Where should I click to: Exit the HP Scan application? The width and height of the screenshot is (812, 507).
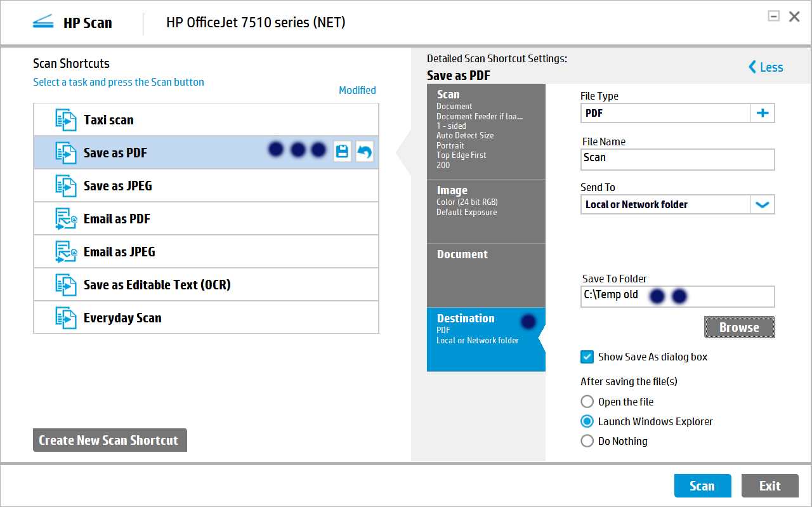[x=770, y=486]
